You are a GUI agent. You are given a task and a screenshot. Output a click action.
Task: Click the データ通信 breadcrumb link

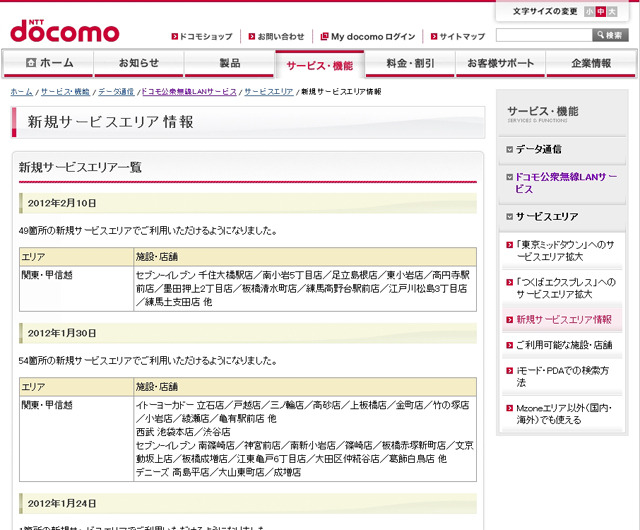[x=116, y=92]
